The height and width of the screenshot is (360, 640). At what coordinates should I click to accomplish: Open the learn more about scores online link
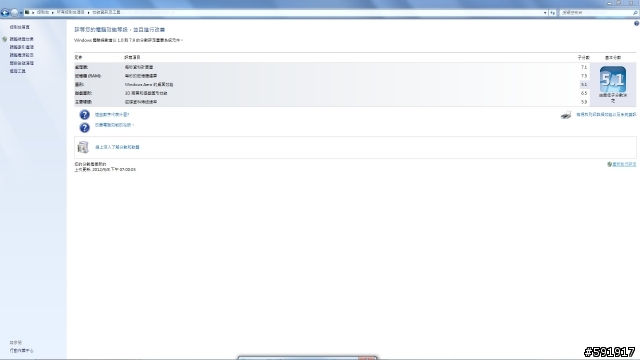click(117, 147)
